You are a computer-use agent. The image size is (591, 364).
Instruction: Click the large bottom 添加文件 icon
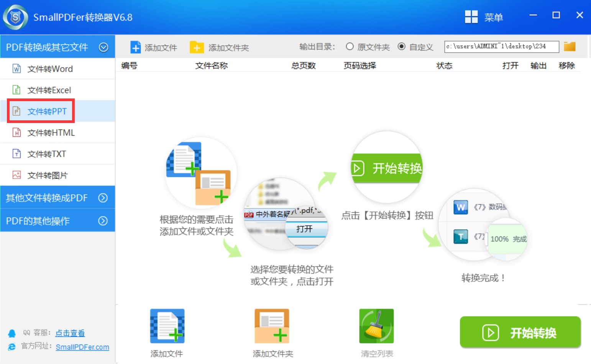pos(167,326)
